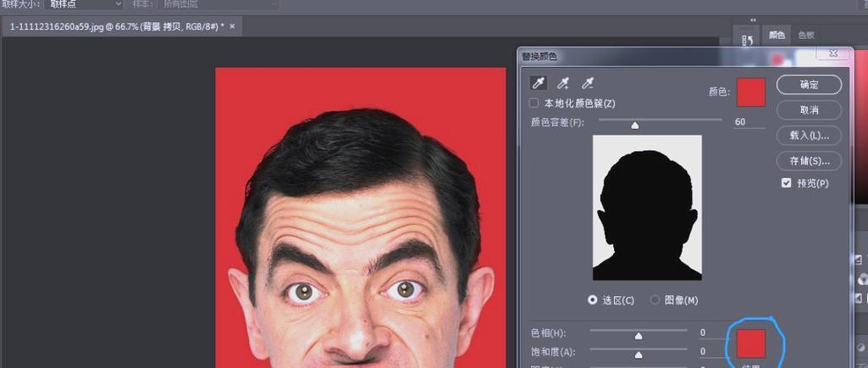Click the 取消 button

(x=809, y=109)
